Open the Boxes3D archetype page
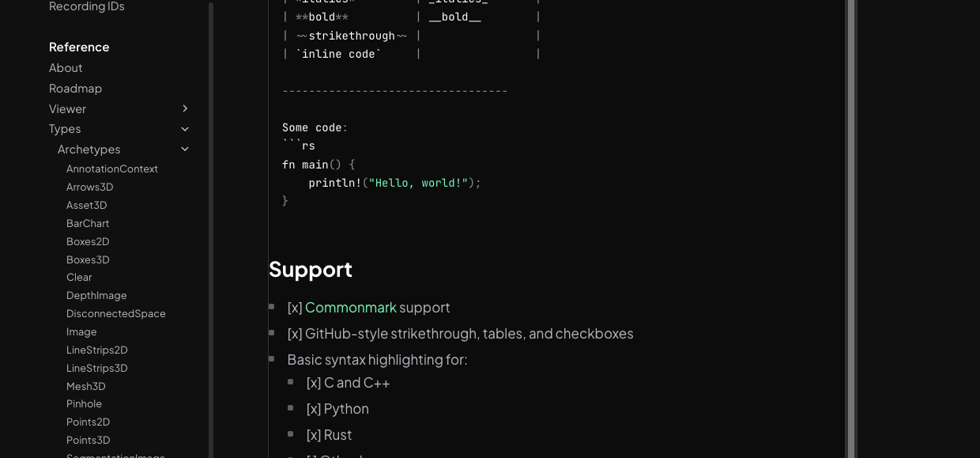980x458 pixels. pyautogui.click(x=87, y=259)
